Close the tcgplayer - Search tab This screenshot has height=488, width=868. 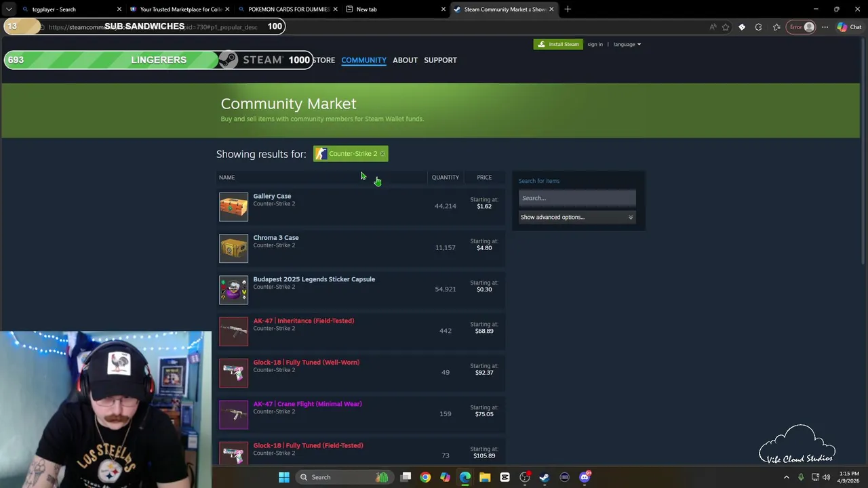click(x=119, y=9)
